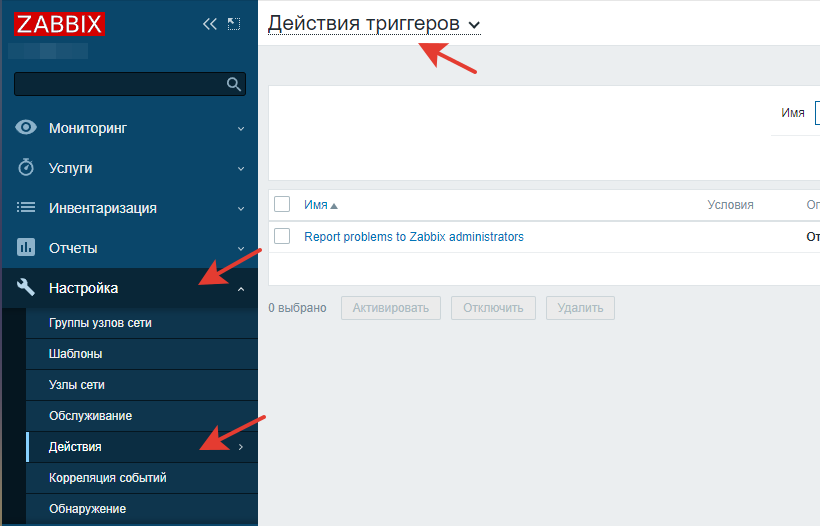
Task: Go to Корреляция событий submenu item
Action: click(x=142, y=478)
